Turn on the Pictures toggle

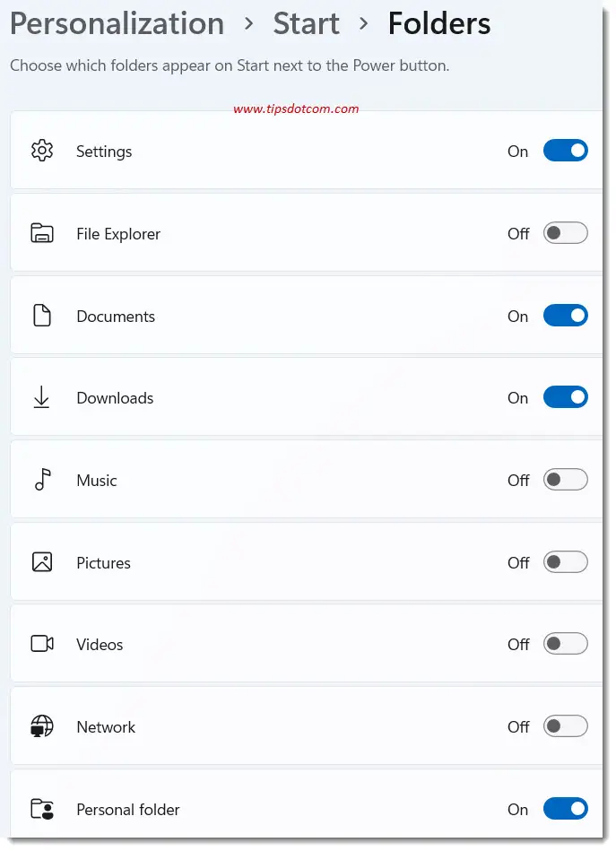[566, 561]
